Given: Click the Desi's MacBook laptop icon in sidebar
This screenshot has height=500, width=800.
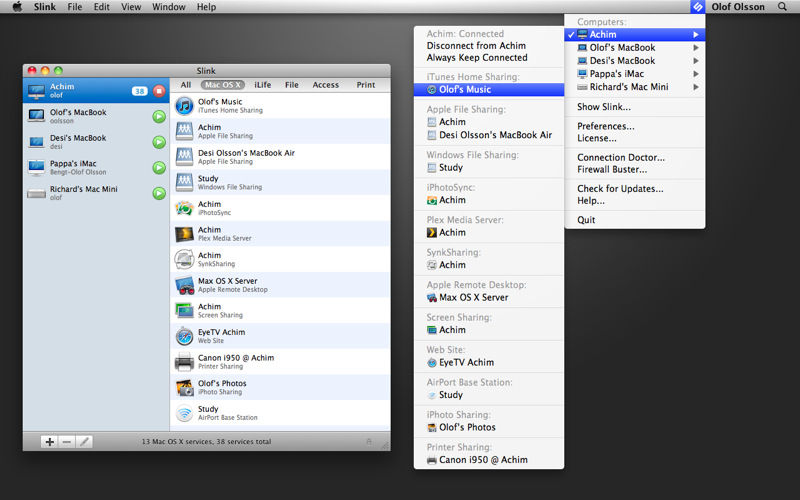Looking at the screenshot, I should pos(36,142).
